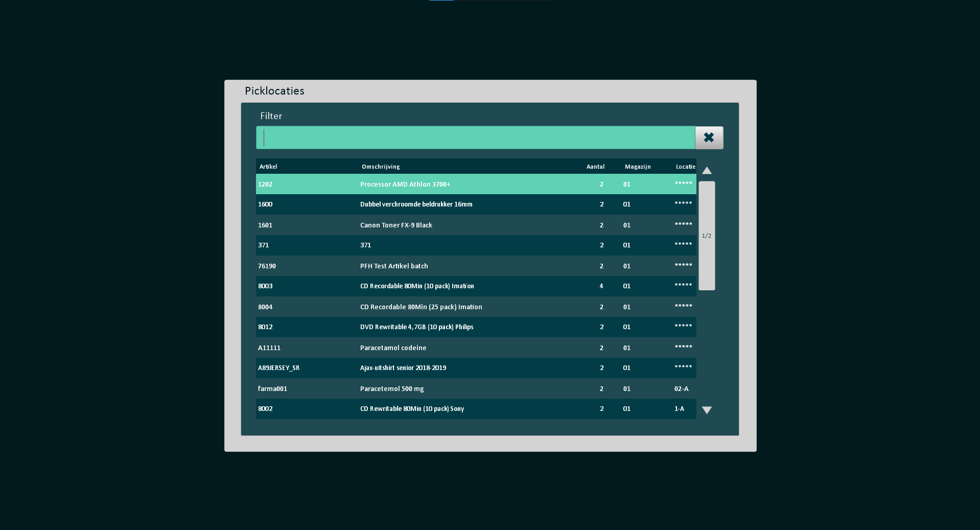Focus the Filter text field
The width and height of the screenshot is (980, 530).
[475, 137]
